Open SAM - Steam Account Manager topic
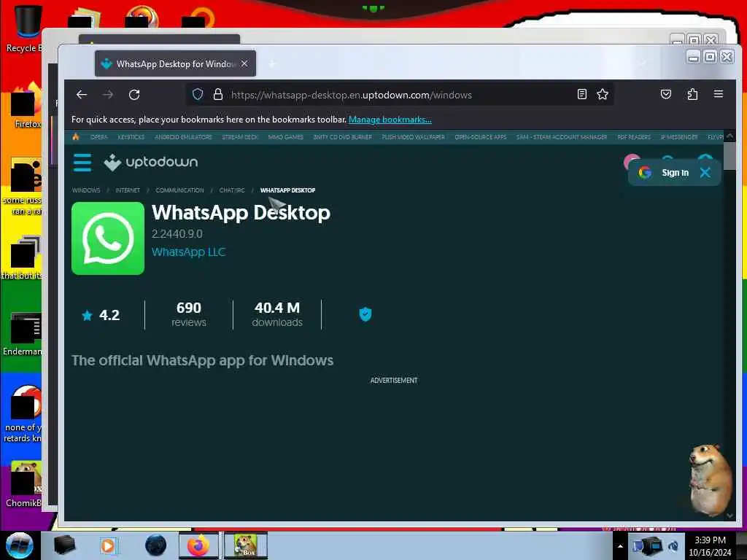Image resolution: width=747 pixels, height=560 pixels. 562,137
